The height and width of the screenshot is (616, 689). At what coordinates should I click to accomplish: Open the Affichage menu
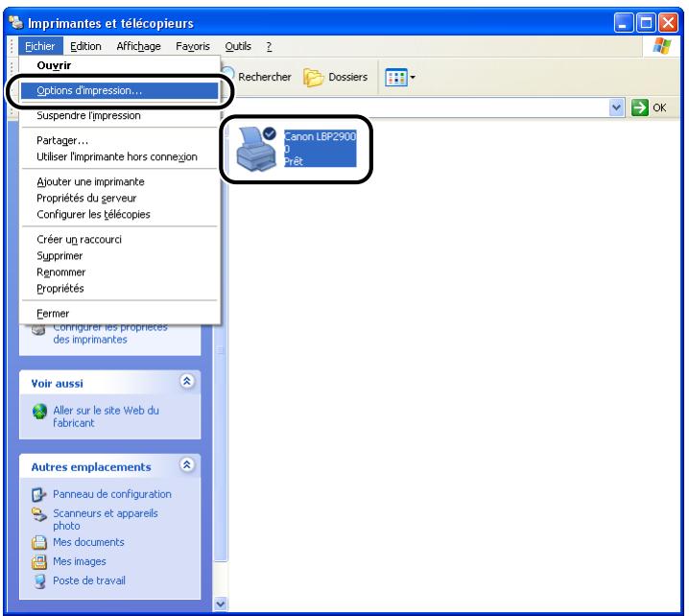click(138, 46)
